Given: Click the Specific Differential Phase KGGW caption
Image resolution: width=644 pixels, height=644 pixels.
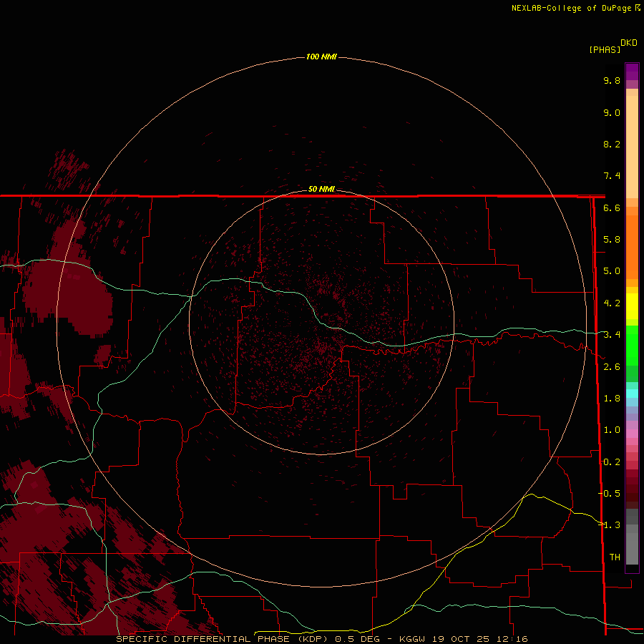Looking at the screenshot, I should (321, 639).
